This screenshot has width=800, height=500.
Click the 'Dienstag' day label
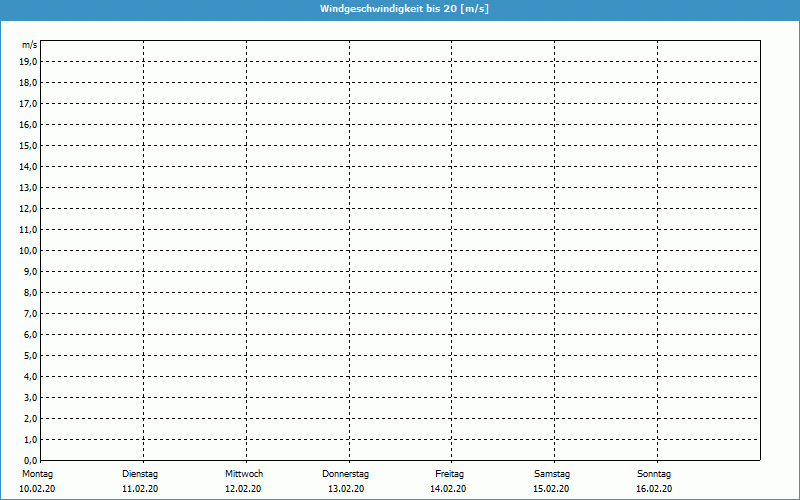(140, 474)
